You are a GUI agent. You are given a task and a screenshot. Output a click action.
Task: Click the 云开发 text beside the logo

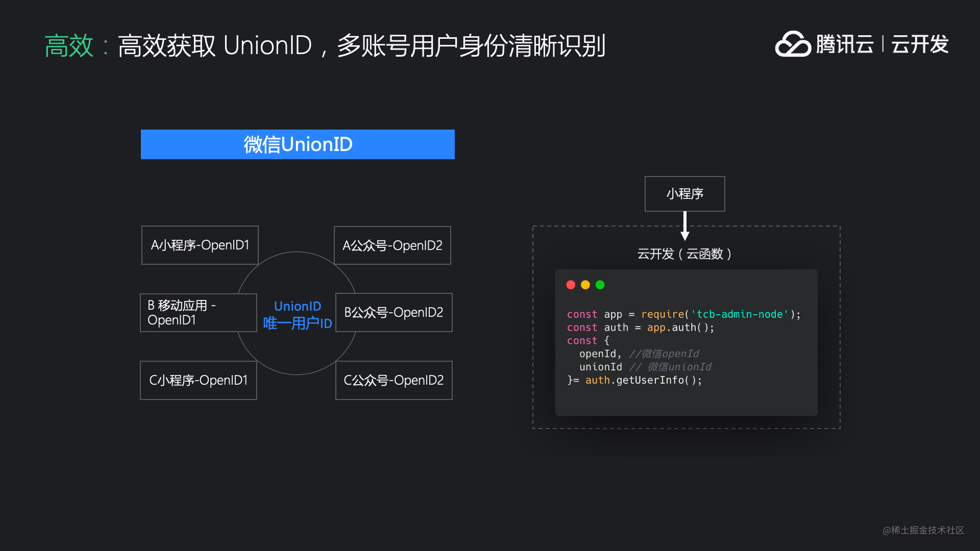[920, 44]
